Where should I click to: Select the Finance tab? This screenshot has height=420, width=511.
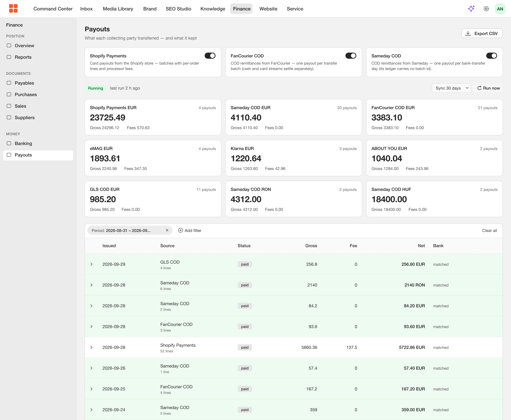click(242, 9)
